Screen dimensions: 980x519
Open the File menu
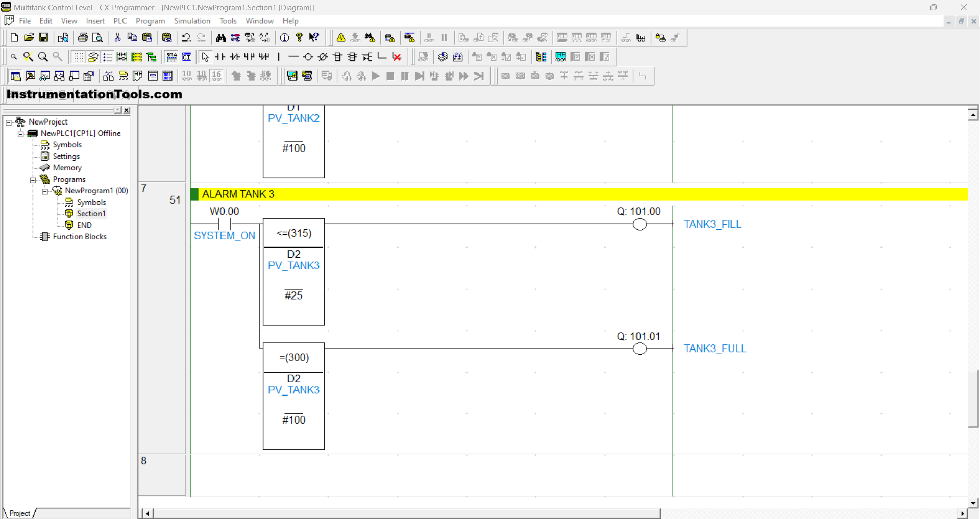tap(24, 21)
